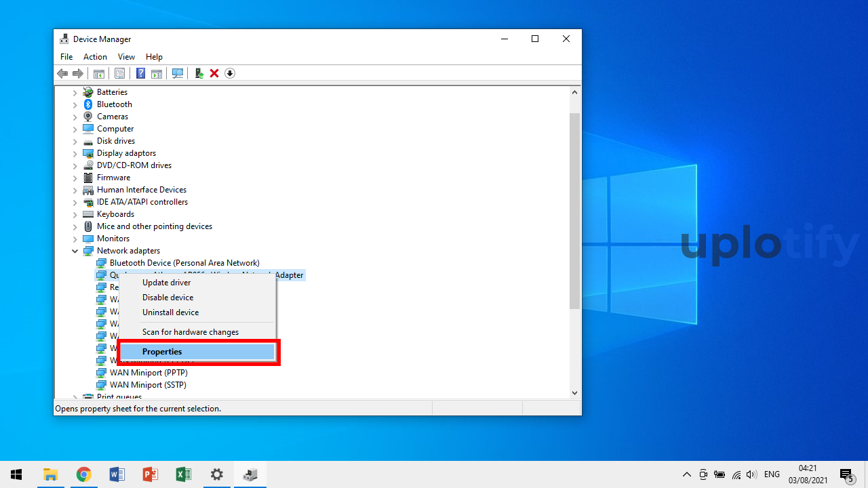Open Help via blue question mark icon
The height and width of the screenshot is (488, 868).
(140, 73)
